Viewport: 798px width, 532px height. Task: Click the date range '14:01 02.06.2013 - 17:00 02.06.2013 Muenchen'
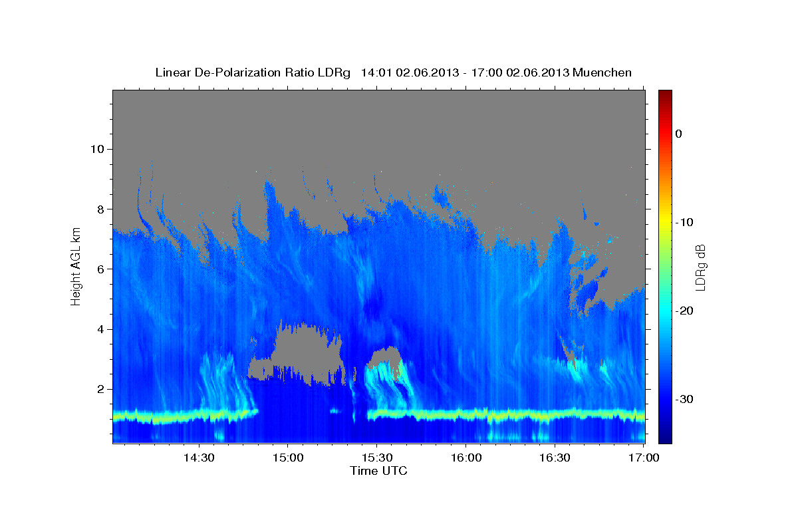496,72
